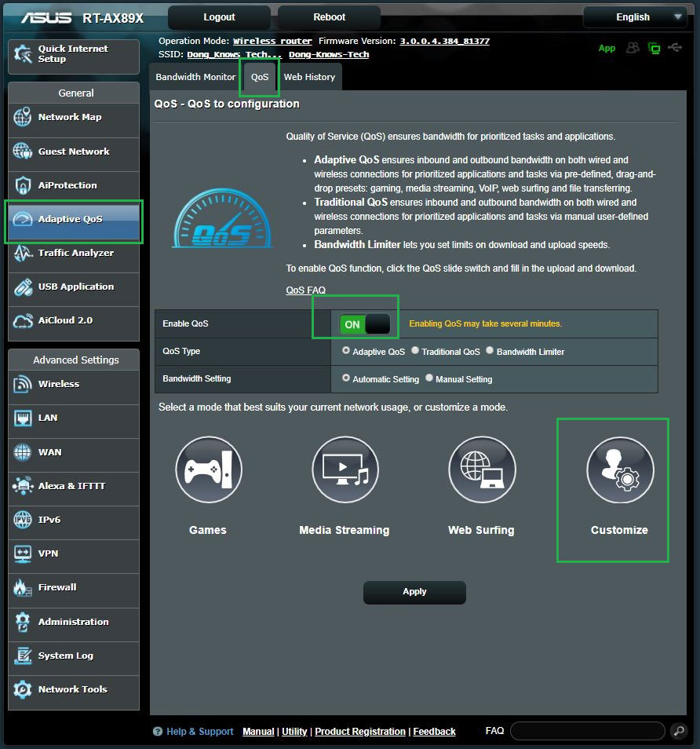Open the QoS FAQ link
700x749 pixels.
coord(305,290)
